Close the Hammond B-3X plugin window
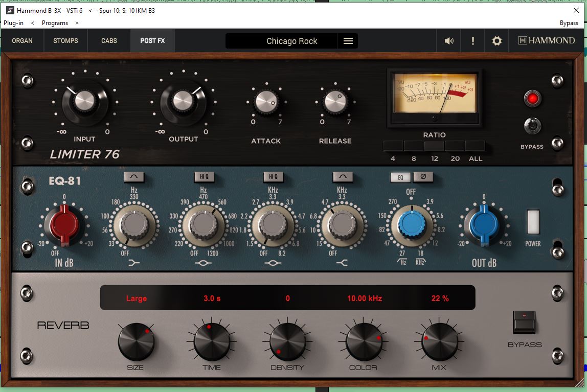587x392 pixels. (576, 10)
